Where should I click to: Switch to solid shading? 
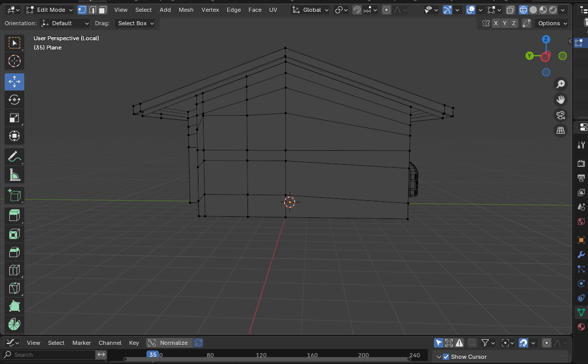pos(533,10)
